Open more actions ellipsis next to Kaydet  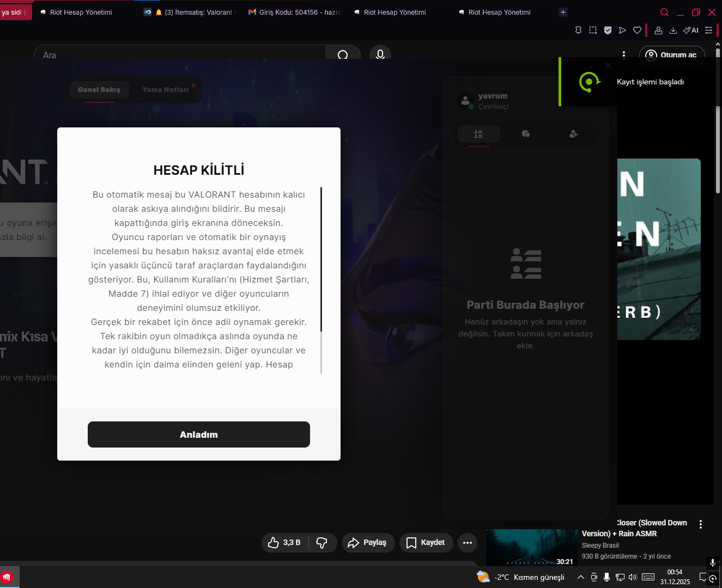coord(468,543)
